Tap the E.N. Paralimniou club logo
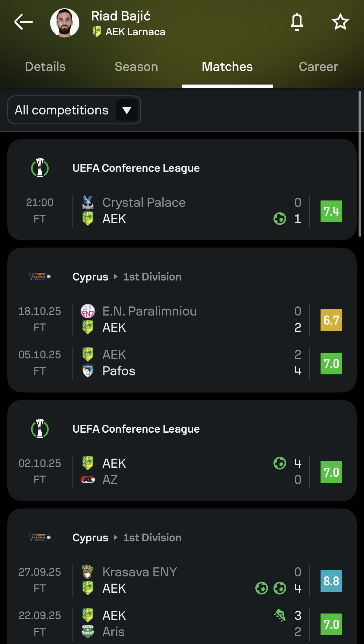Image resolution: width=364 pixels, height=644 pixels. 88,311
